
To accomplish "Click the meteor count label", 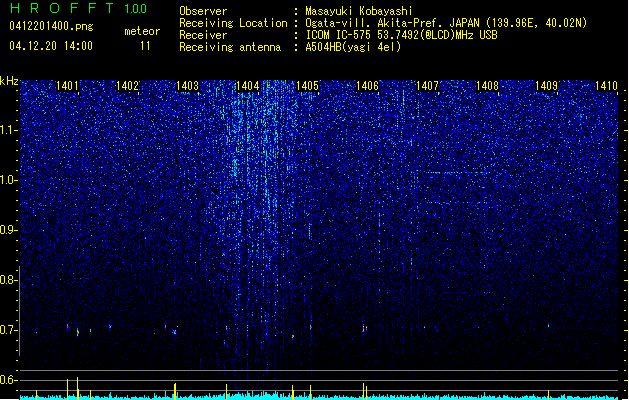I will click(x=142, y=31).
